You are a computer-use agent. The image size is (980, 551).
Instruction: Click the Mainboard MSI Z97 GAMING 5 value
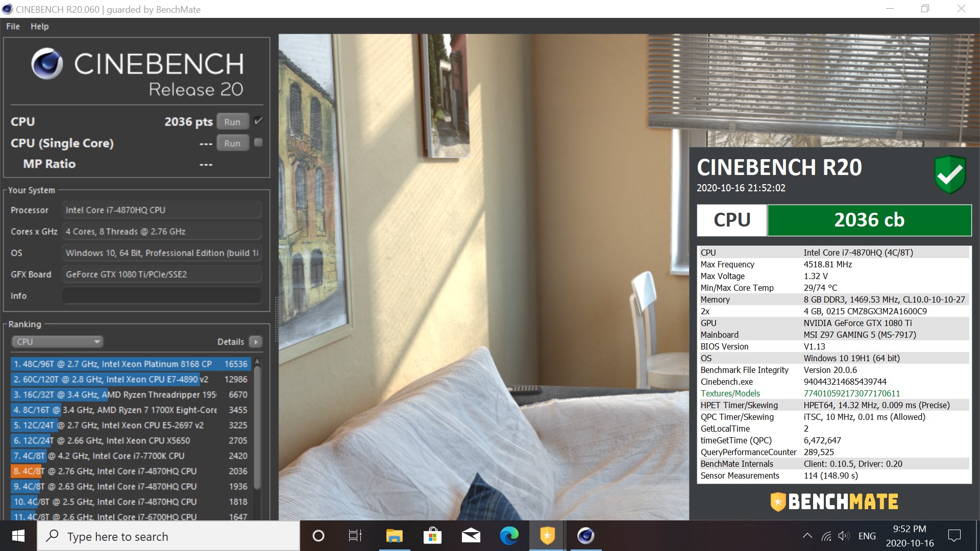click(x=860, y=335)
